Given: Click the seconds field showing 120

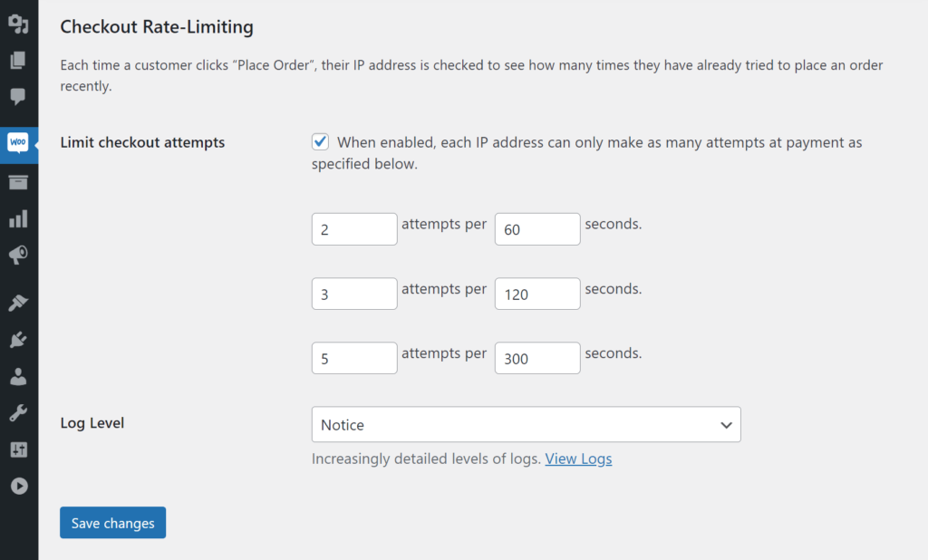Looking at the screenshot, I should click(x=536, y=293).
